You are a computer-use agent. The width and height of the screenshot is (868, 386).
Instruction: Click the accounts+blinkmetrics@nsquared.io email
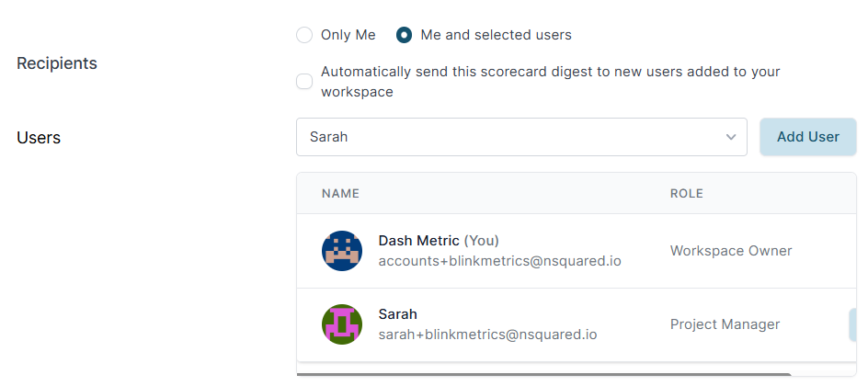coord(499,261)
